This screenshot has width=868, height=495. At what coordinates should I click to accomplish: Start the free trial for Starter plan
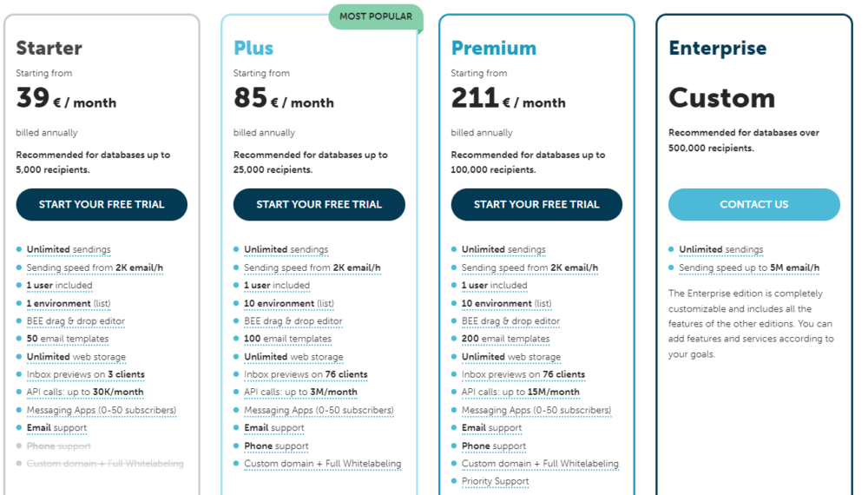(102, 205)
